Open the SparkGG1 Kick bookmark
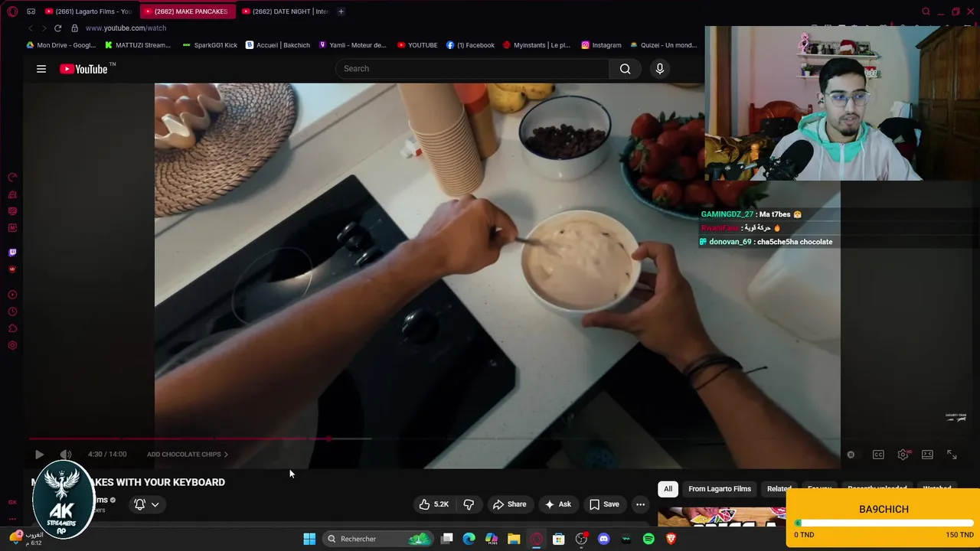 point(210,45)
